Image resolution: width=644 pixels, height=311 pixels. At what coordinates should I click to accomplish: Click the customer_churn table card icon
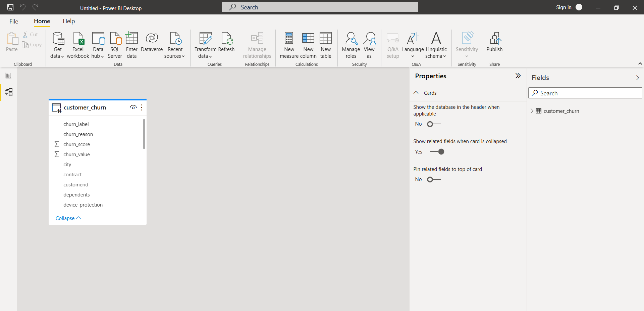[57, 108]
